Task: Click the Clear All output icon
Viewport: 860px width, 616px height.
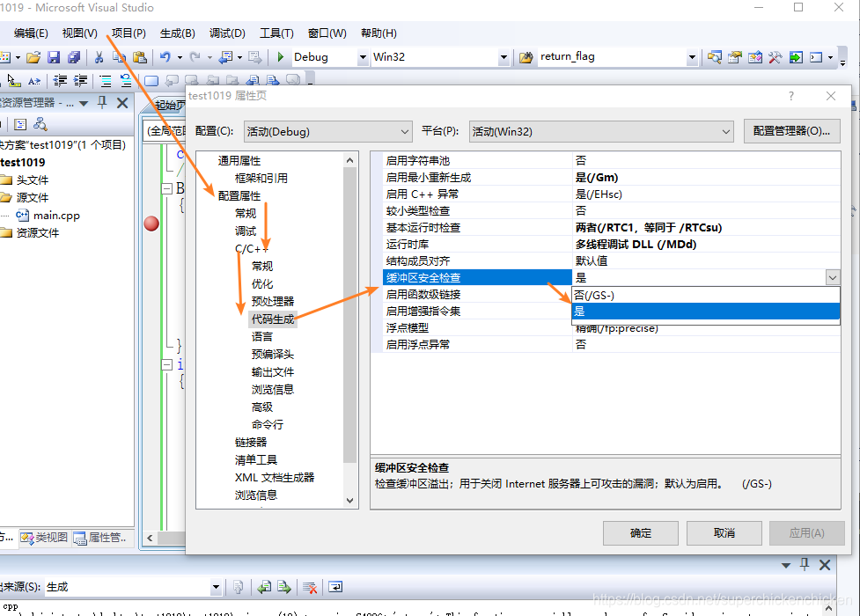Action: click(x=310, y=587)
